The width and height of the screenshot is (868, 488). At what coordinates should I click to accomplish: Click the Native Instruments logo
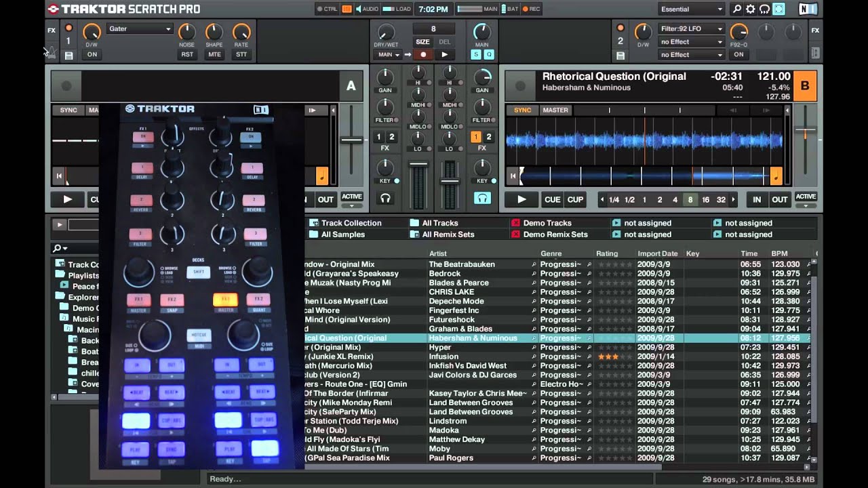point(808,9)
